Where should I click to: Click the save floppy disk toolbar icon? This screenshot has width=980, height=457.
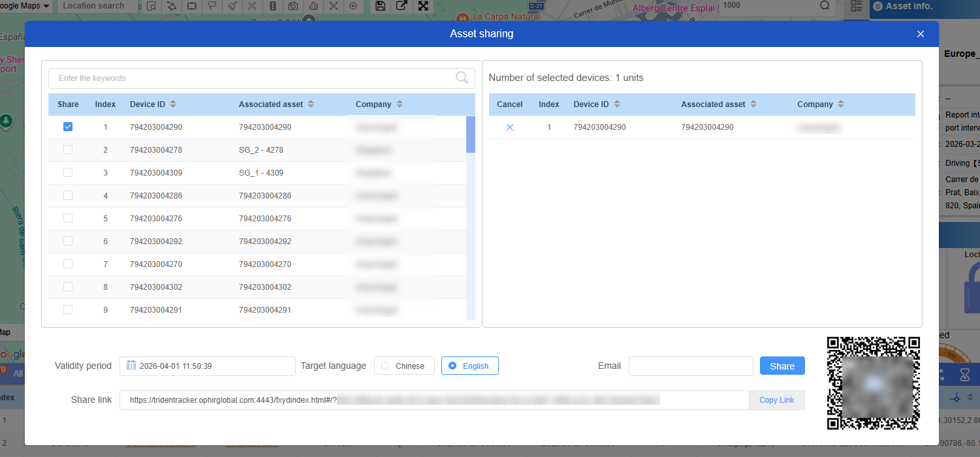point(381,6)
